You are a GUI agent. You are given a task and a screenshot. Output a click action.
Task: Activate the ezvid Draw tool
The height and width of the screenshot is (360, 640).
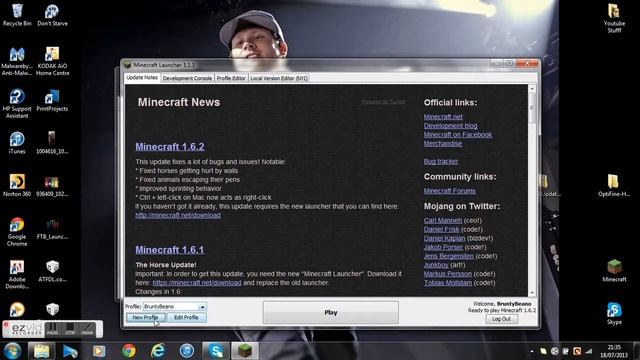(x=87, y=329)
